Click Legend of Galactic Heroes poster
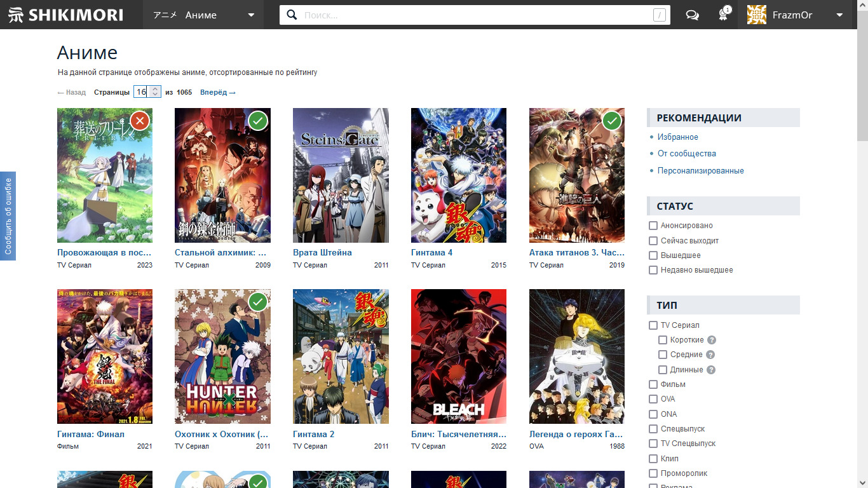This screenshot has width=868, height=488. tap(577, 356)
